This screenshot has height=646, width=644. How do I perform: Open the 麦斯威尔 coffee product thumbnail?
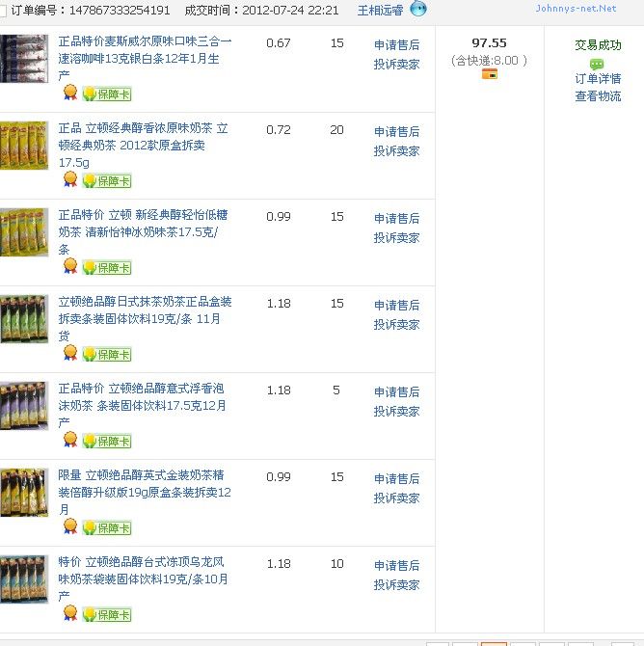[x=24, y=59]
